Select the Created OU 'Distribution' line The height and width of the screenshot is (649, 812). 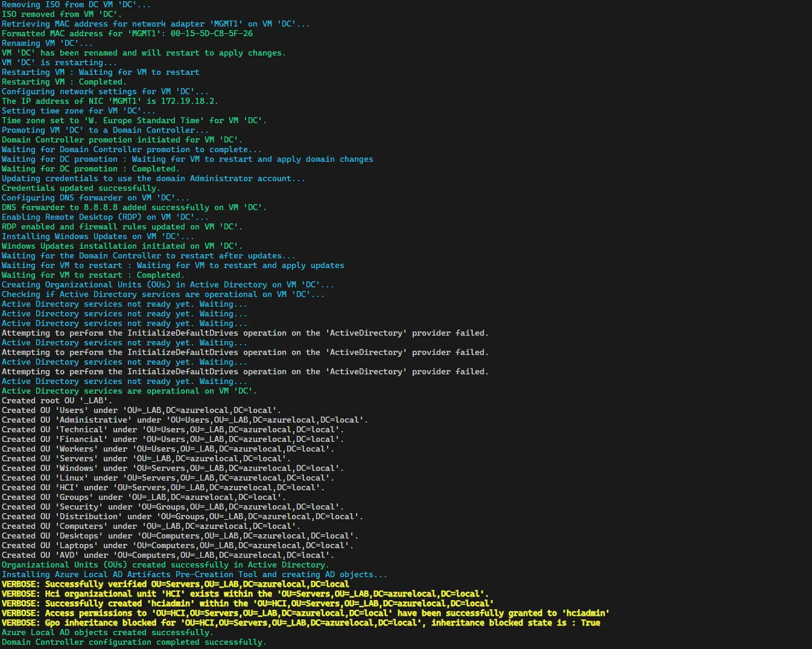tap(182, 517)
